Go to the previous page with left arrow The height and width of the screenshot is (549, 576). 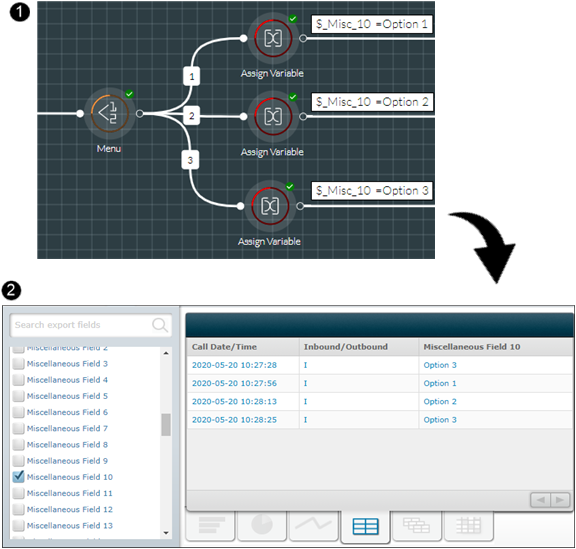[541, 500]
